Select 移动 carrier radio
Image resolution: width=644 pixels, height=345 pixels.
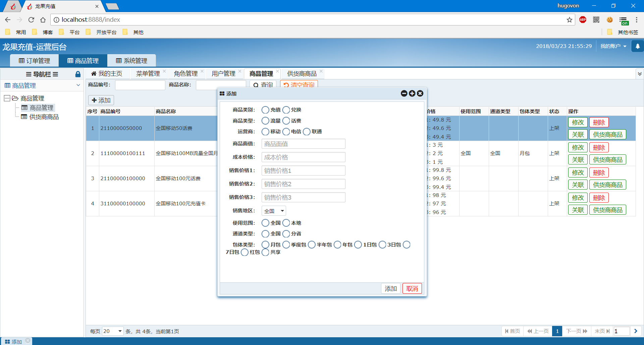click(265, 132)
